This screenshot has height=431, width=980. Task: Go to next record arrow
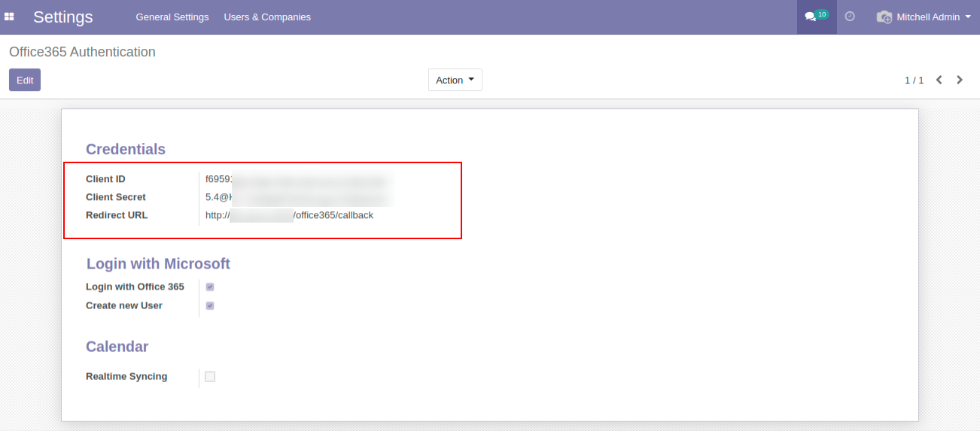coord(960,80)
